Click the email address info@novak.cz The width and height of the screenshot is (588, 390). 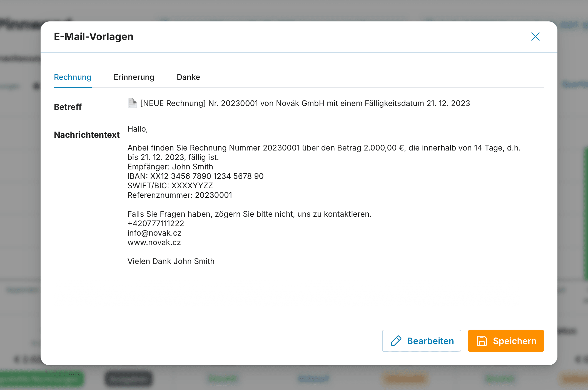tap(155, 233)
